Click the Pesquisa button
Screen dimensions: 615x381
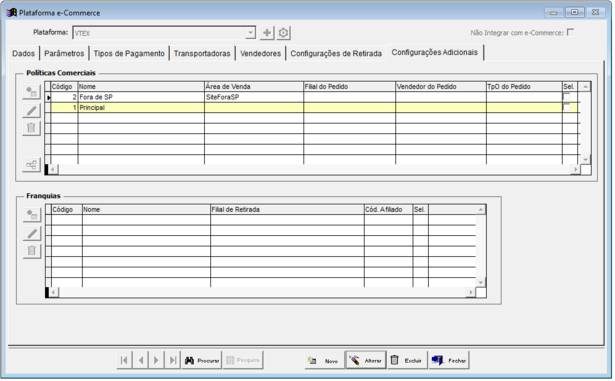(243, 360)
